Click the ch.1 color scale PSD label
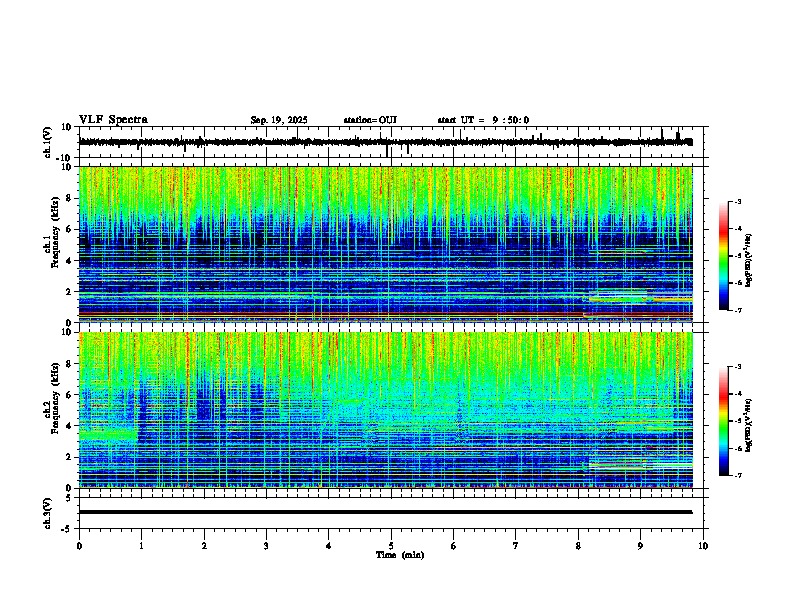 (x=750, y=260)
